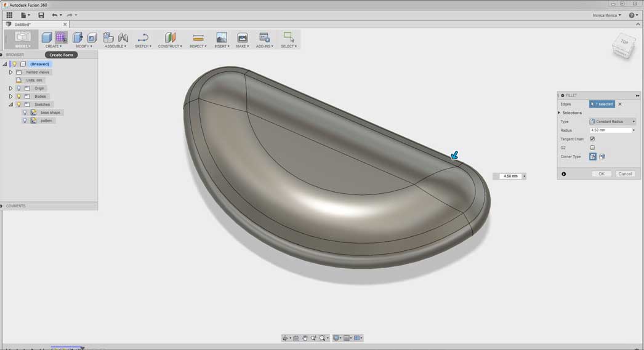Expand the Named Views tree node
Image resolution: width=644 pixels, height=350 pixels.
tap(10, 72)
